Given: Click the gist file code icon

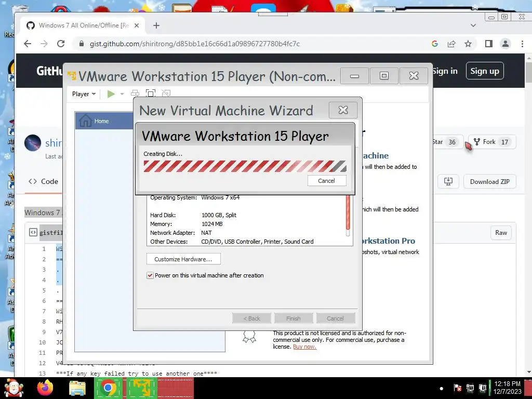Looking at the screenshot, I should tap(33, 232).
